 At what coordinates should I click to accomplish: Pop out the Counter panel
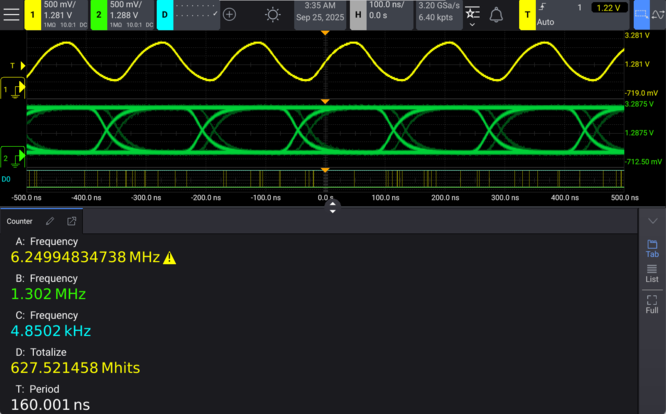[72, 221]
